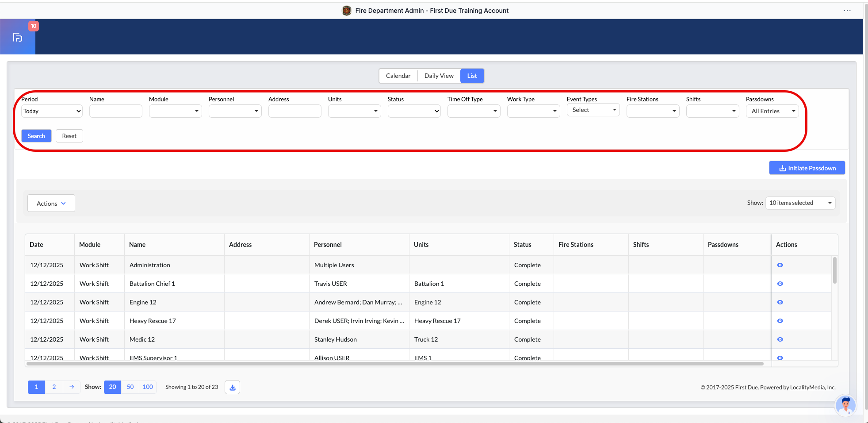The image size is (868, 423).
Task: Switch to the Calendar tab
Action: tap(398, 76)
